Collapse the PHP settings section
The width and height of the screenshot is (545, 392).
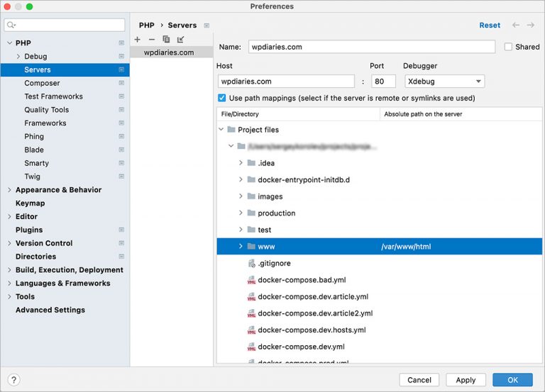[10, 43]
